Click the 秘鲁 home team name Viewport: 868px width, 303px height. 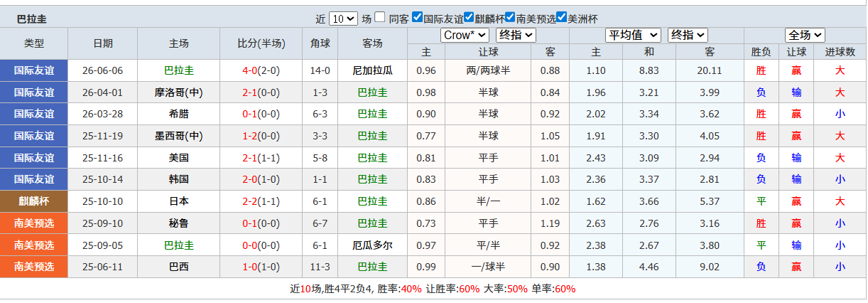coord(179,223)
